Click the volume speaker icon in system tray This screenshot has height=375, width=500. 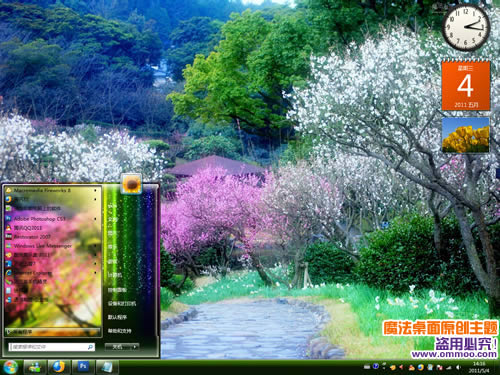pos(458,367)
